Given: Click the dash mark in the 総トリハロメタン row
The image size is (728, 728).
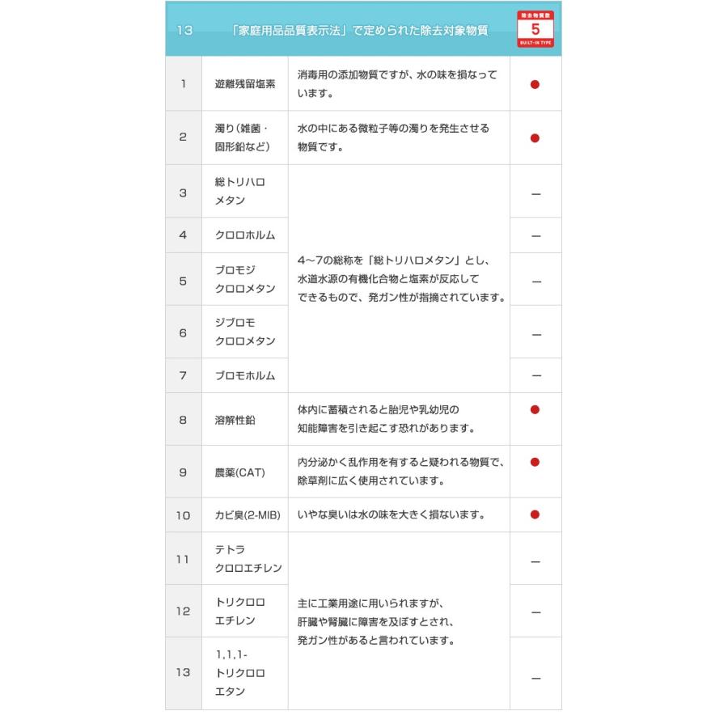Looking at the screenshot, I should (535, 193).
